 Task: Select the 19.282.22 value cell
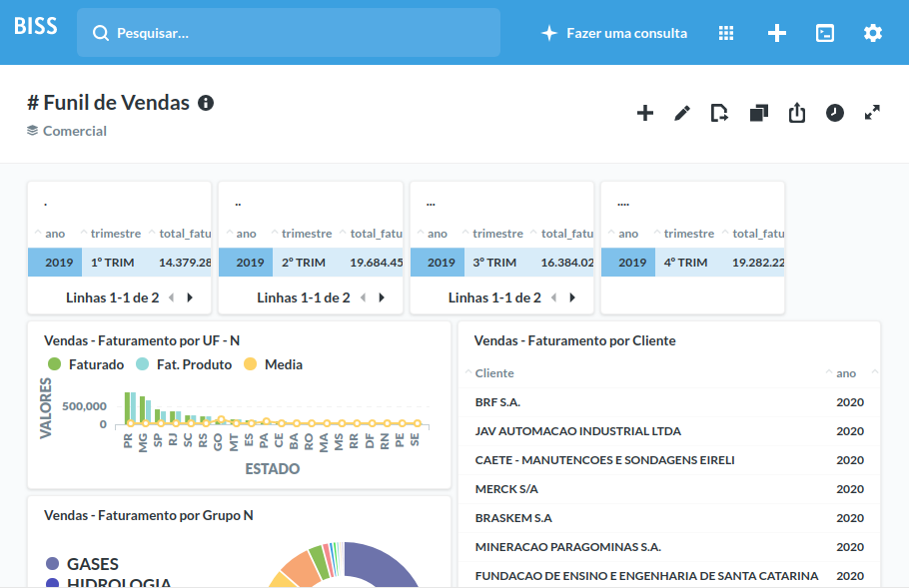pos(754,263)
